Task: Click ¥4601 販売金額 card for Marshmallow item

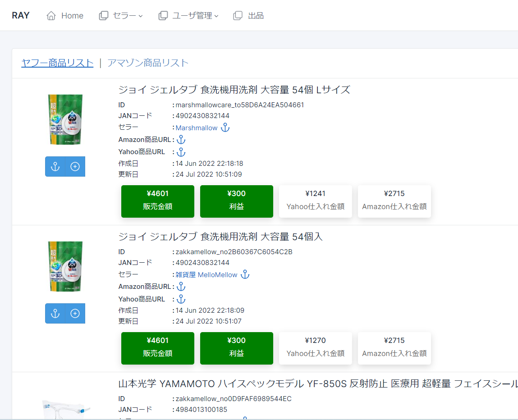Action: pyautogui.click(x=158, y=201)
